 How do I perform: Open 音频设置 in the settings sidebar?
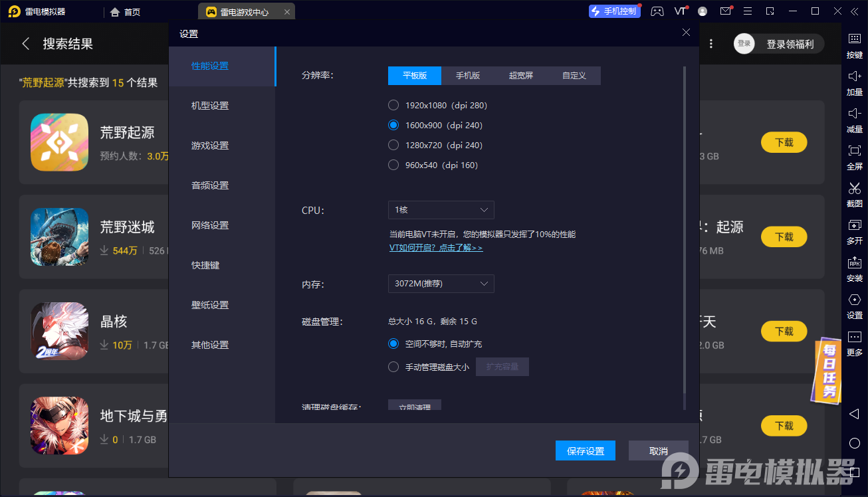(x=222, y=186)
